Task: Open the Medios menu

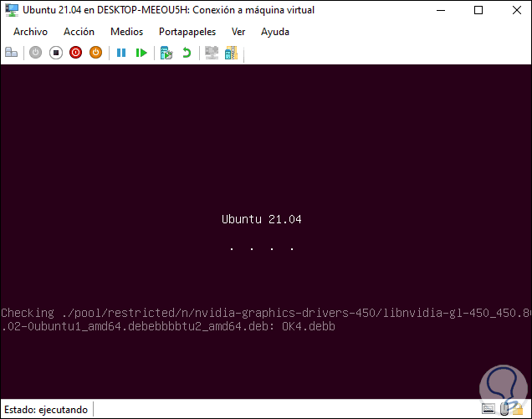Action: (x=126, y=32)
